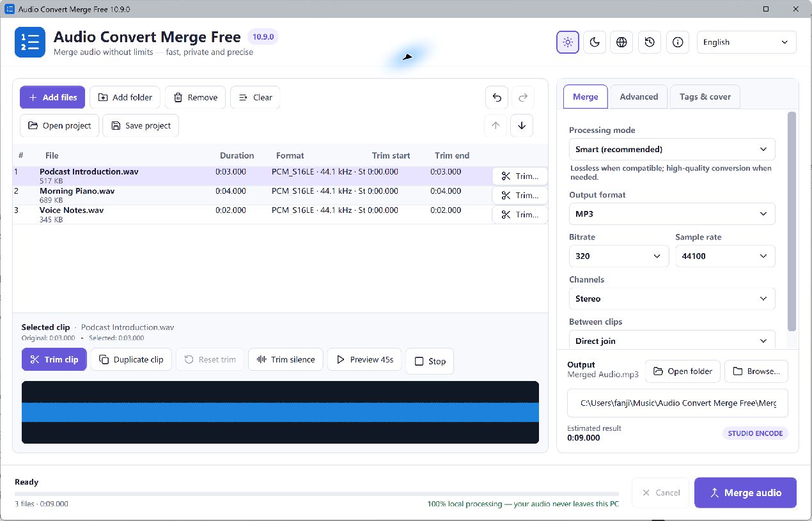Save project to file
The height and width of the screenshot is (521, 812).
point(141,125)
